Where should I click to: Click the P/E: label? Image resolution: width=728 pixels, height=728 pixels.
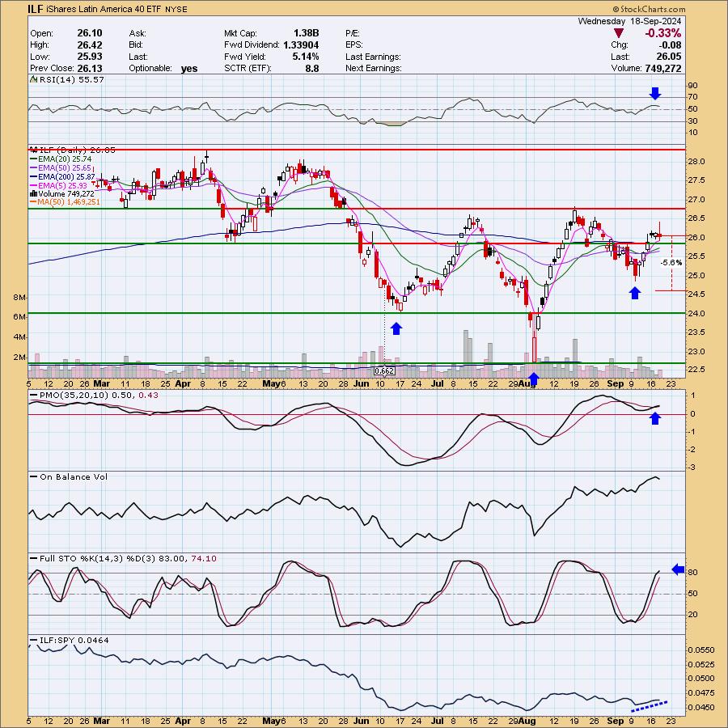(353, 33)
